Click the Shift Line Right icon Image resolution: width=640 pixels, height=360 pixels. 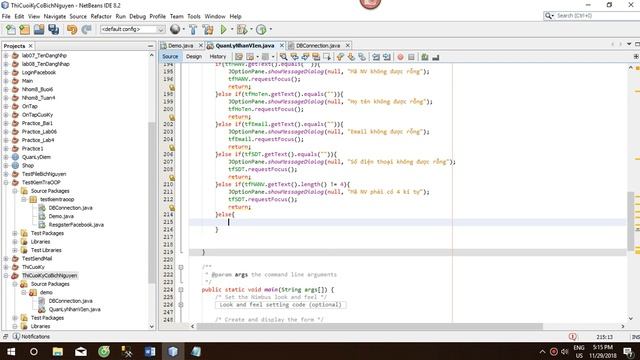[387, 57]
